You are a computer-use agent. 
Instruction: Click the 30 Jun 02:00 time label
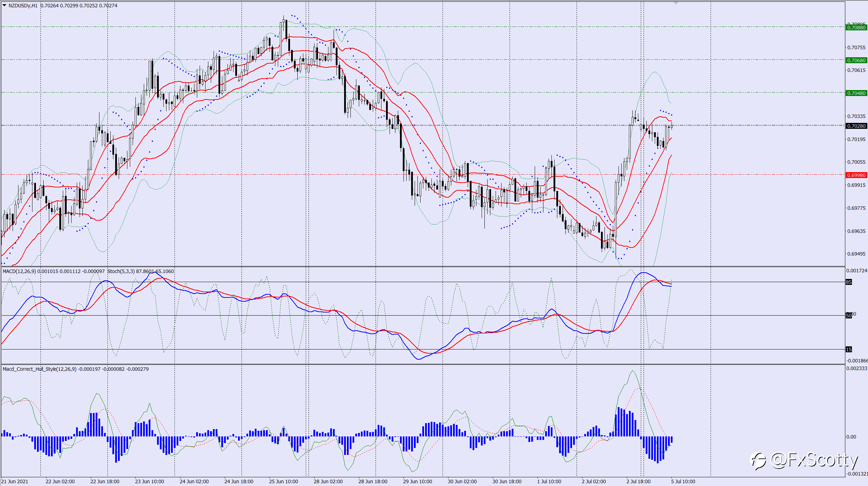coord(462,481)
